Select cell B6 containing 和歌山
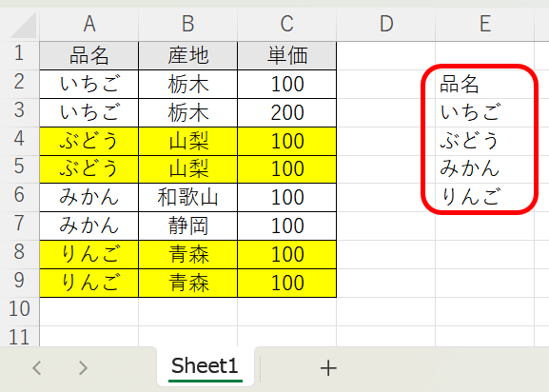This screenshot has width=549, height=392. [x=188, y=197]
